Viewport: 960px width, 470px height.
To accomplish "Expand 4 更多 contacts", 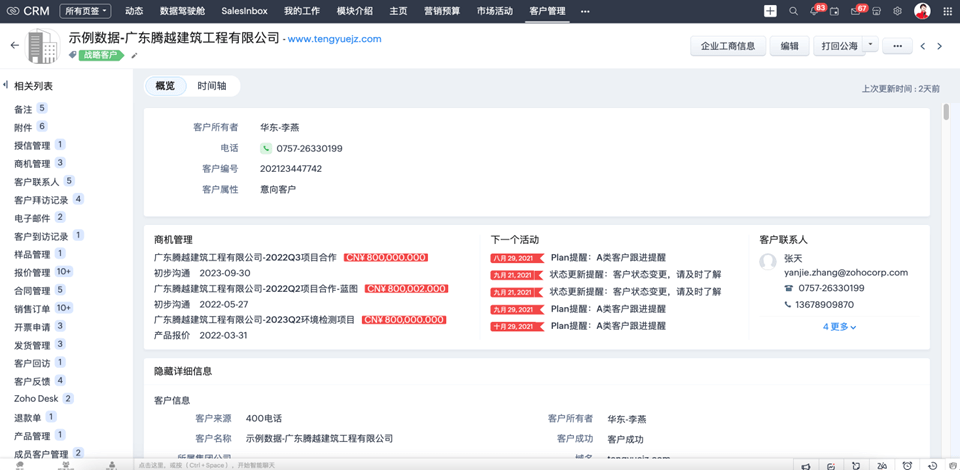I will 839,327.
